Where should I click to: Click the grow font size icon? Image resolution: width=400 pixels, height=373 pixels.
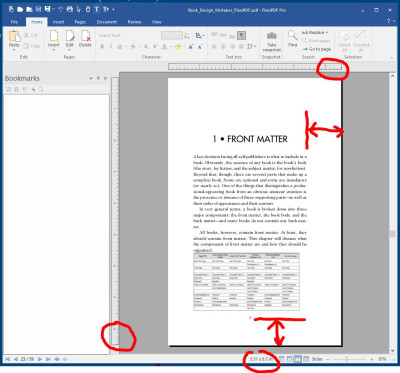pos(191,47)
